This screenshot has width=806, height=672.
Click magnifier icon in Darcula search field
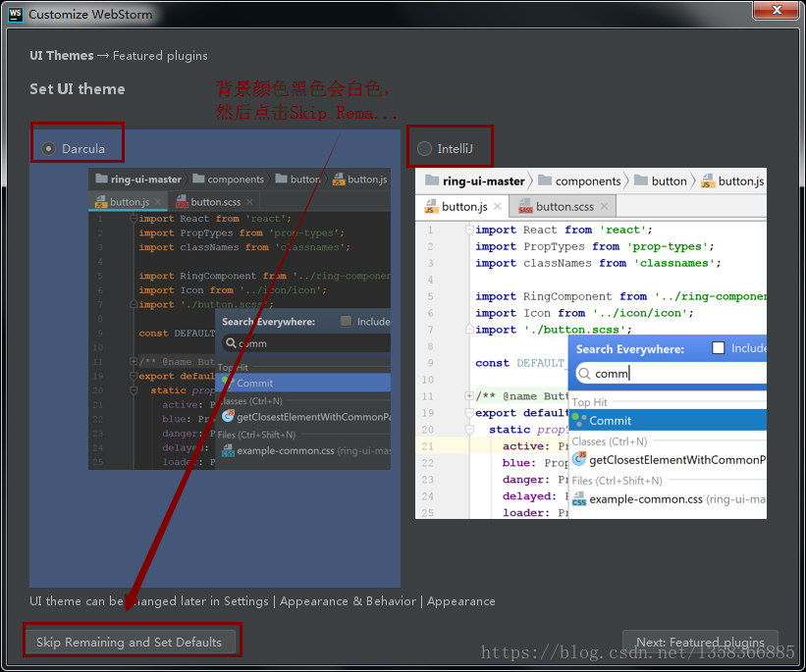(x=231, y=342)
